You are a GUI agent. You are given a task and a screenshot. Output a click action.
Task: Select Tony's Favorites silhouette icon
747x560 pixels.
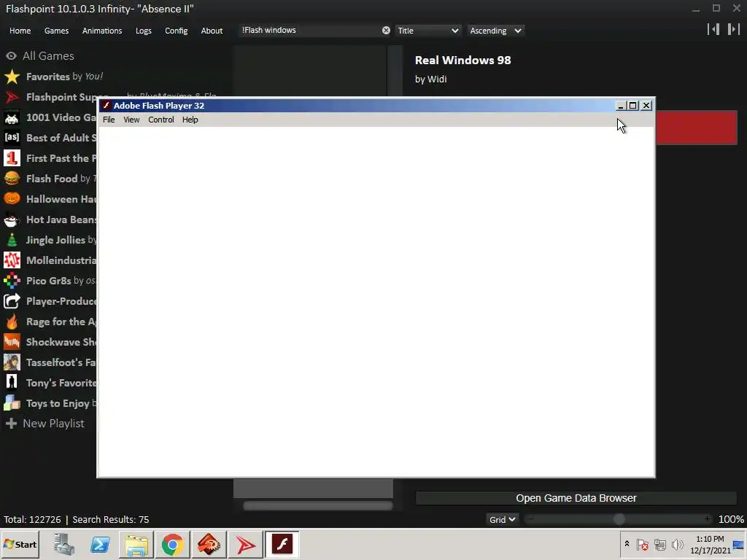click(x=12, y=383)
